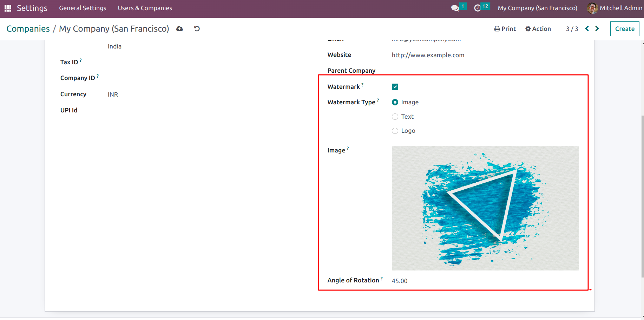644x320 pixels.
Task: Open the apps grid menu icon
Action: coord(8,8)
